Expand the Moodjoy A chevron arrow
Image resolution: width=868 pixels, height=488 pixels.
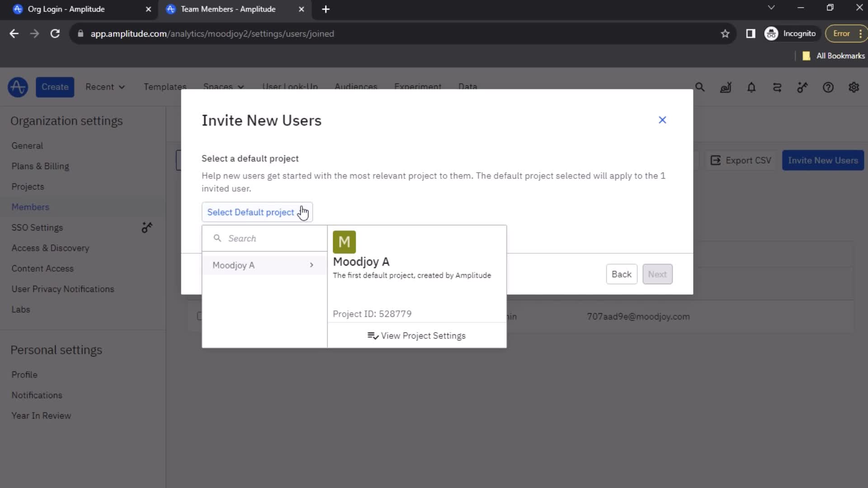[311, 265]
